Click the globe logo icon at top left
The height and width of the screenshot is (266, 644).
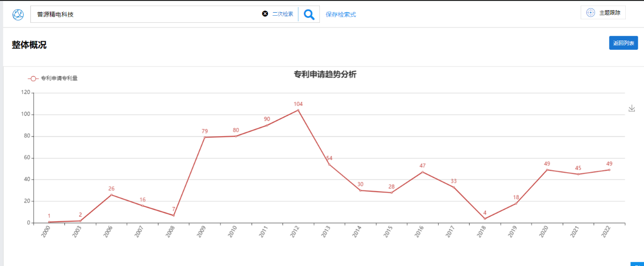(x=18, y=15)
